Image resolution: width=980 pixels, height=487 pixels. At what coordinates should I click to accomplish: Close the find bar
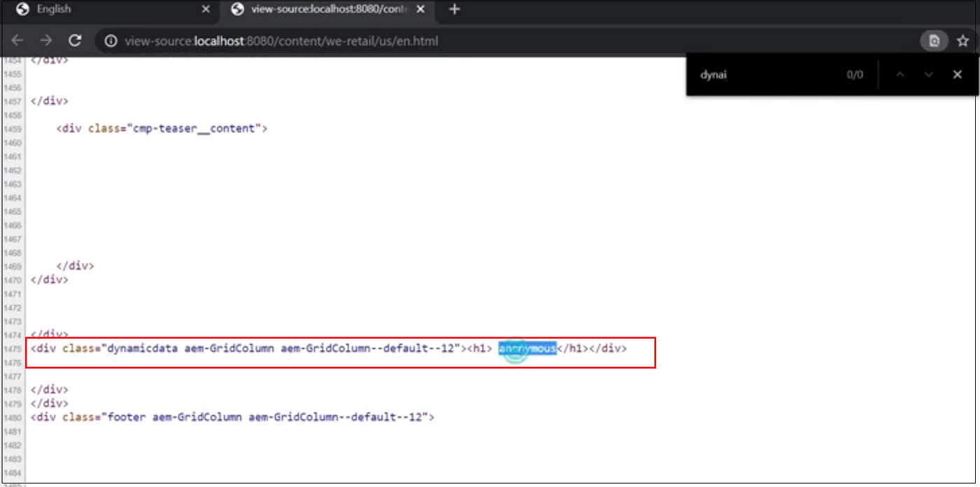957,75
